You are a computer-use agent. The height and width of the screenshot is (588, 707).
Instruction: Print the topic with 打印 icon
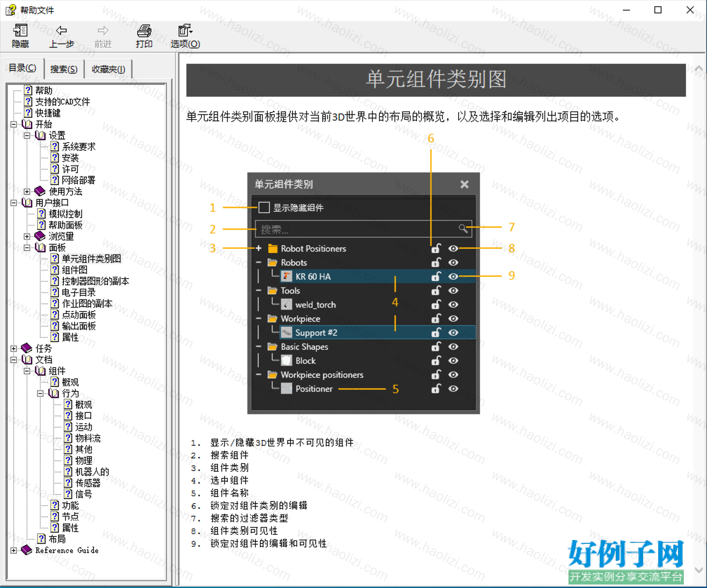tap(144, 31)
